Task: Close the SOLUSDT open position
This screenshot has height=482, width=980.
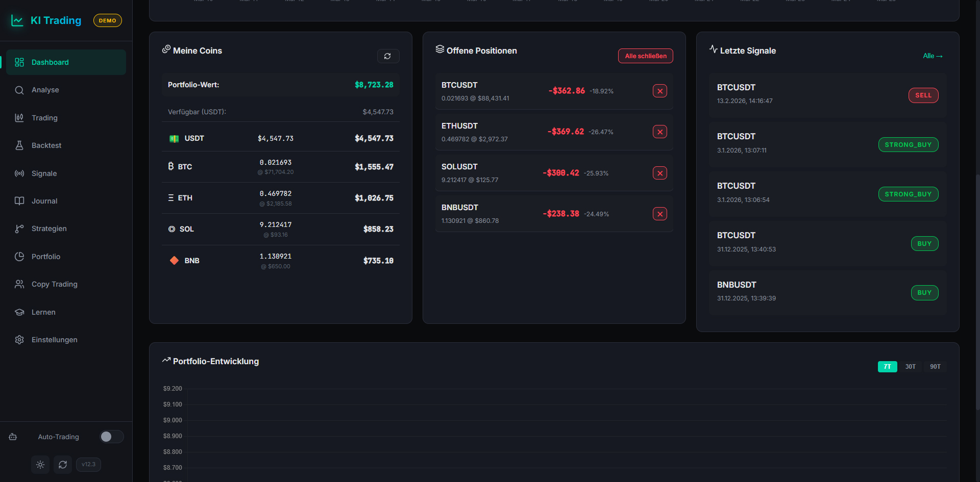Action: pyautogui.click(x=659, y=173)
